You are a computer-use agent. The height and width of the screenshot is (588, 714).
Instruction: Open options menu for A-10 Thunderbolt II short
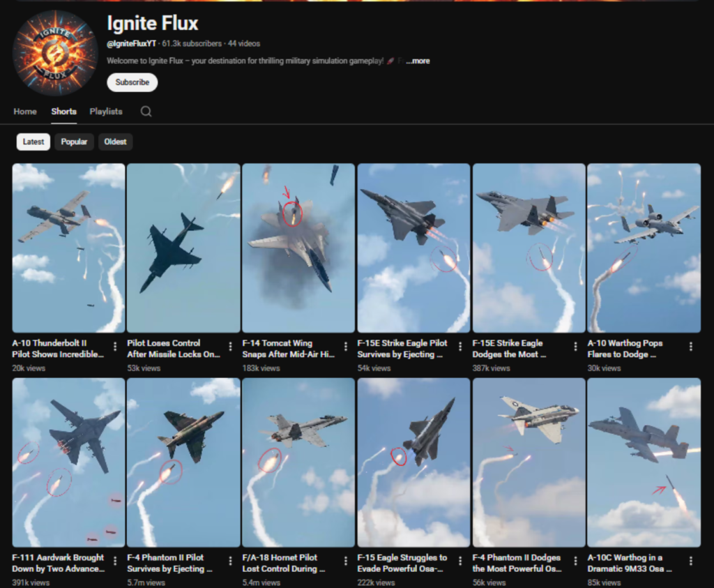click(x=115, y=347)
